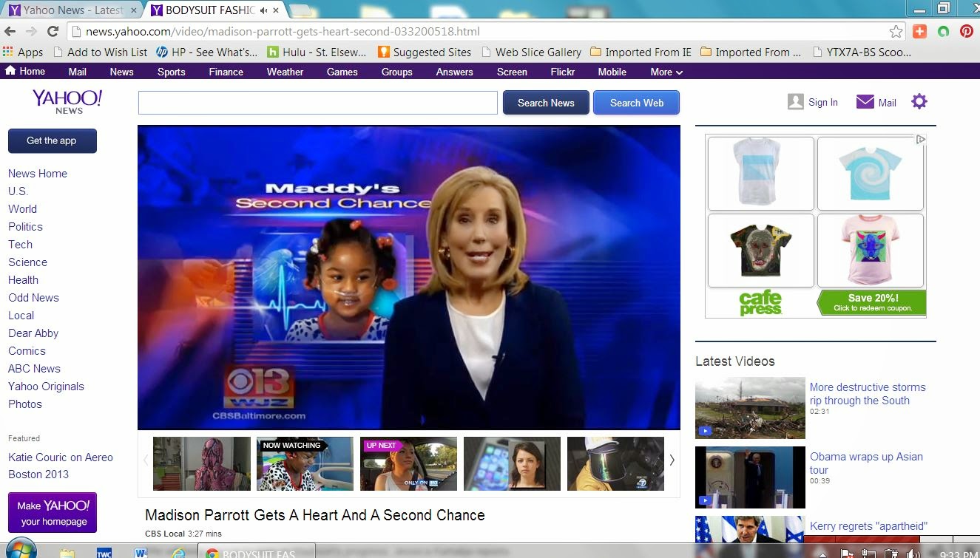Select ABC News in sidebar

coord(34,369)
